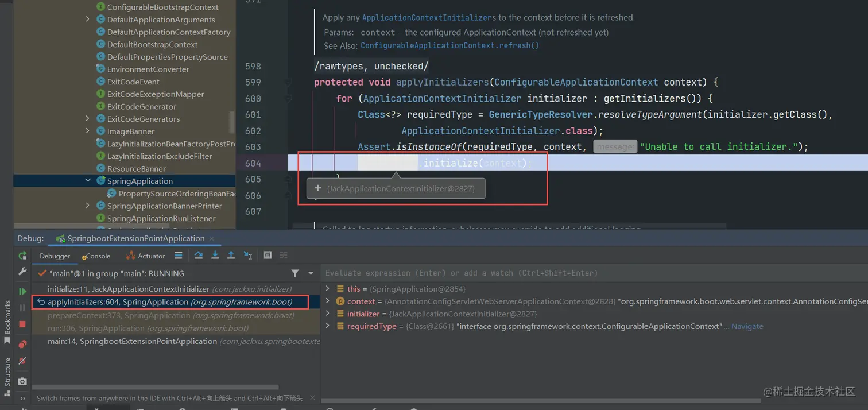Show more debug sidebar actions via the double chevron
This screenshot has height=410, width=868.
click(22, 398)
